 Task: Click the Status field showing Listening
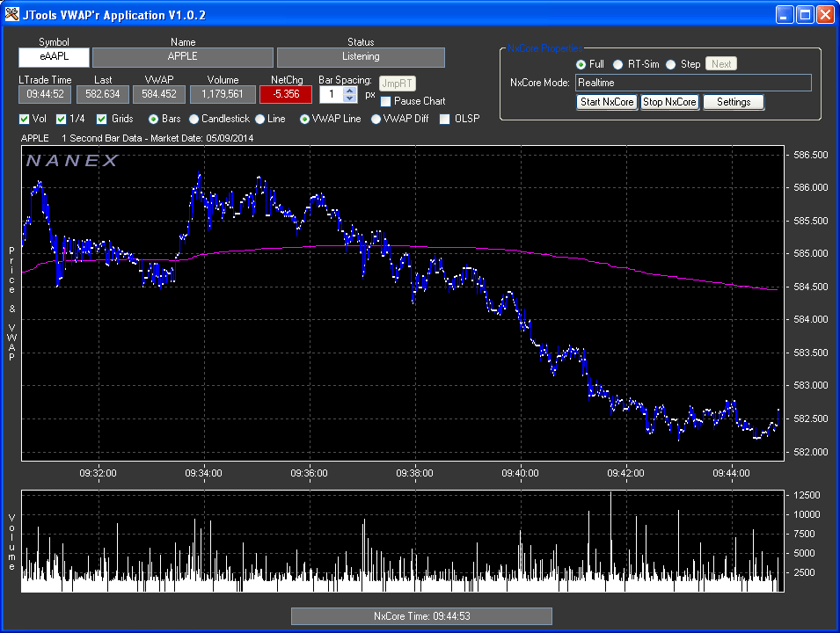click(x=361, y=57)
